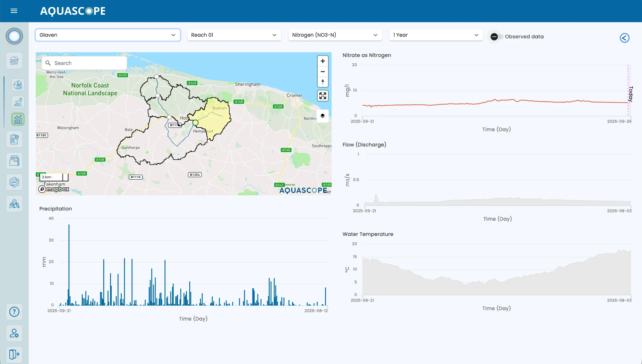
Task: Expand the Glaven catchment dropdown
Action: [x=108, y=35]
